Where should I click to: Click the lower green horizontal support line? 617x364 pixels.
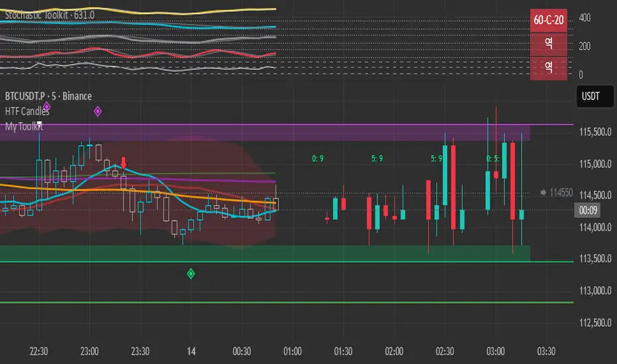(287, 302)
